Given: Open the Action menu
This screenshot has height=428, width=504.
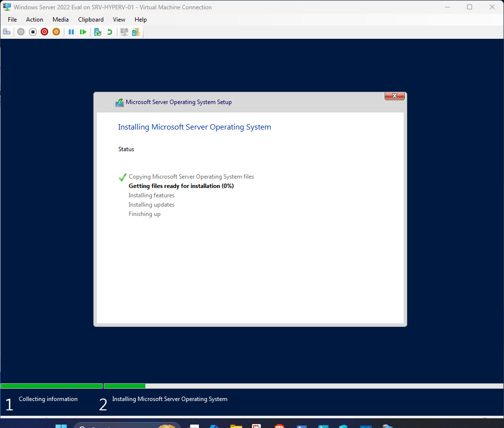Looking at the screenshot, I should (34, 20).
